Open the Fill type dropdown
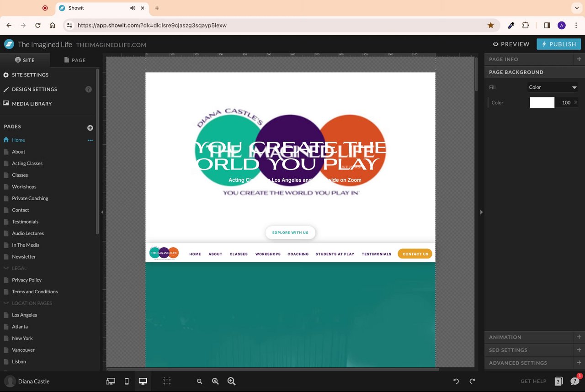 [x=553, y=87]
